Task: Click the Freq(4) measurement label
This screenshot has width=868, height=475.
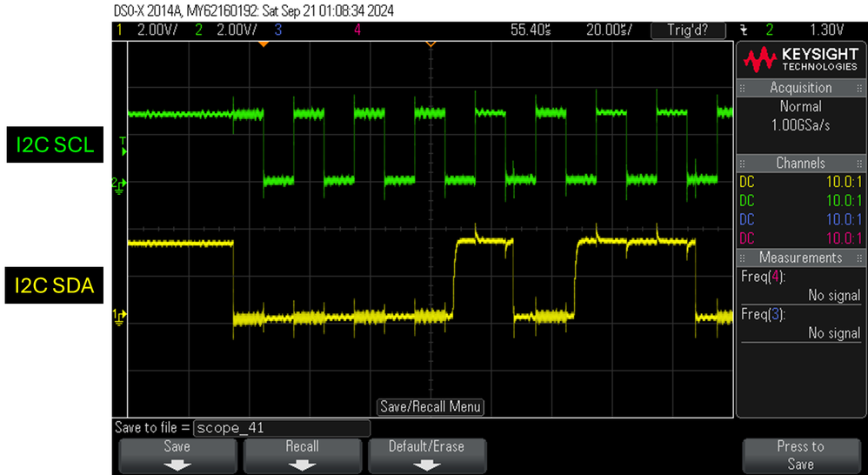Action: pos(764,277)
